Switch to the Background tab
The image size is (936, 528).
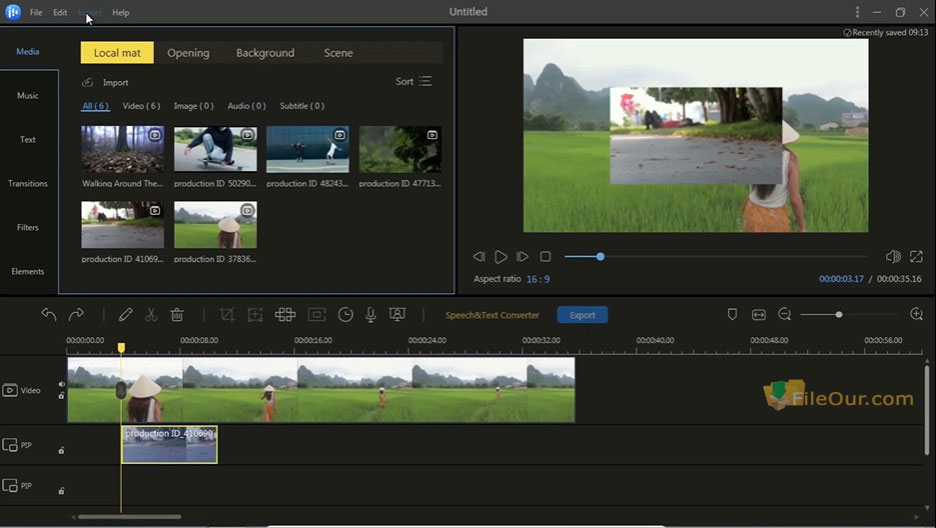coord(265,53)
